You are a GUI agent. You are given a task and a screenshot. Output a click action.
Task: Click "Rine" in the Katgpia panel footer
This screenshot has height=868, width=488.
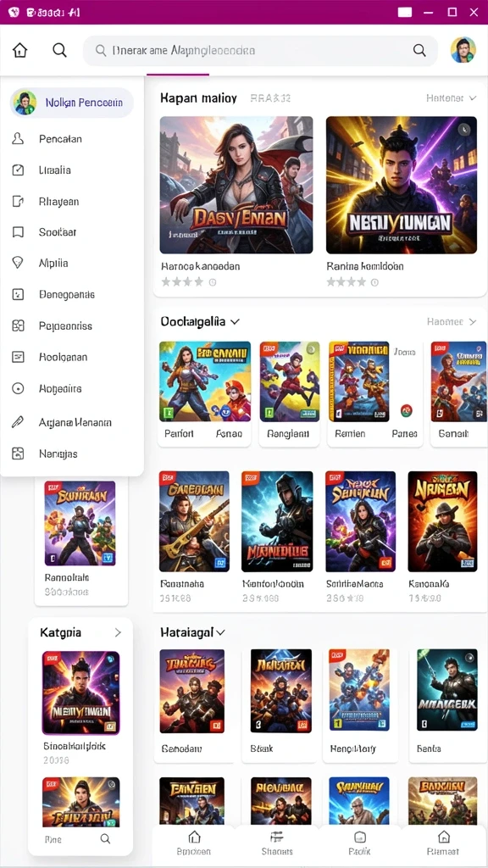click(53, 840)
